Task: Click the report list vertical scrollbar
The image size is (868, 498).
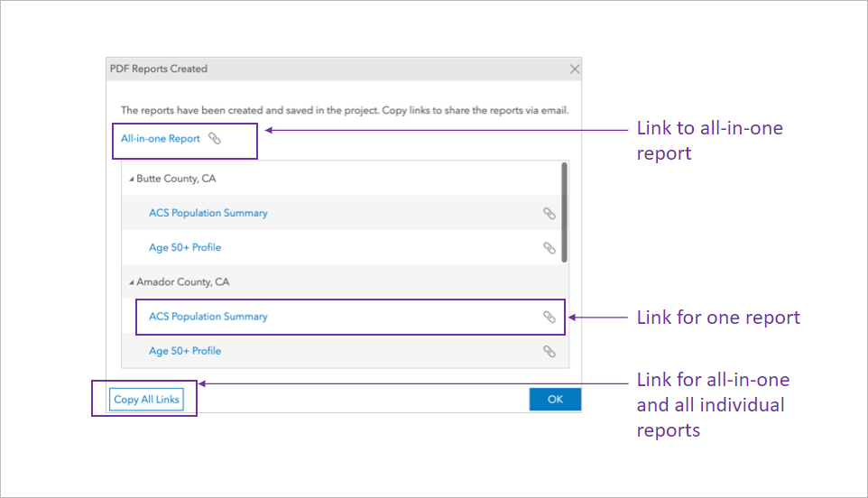Action: point(565,212)
